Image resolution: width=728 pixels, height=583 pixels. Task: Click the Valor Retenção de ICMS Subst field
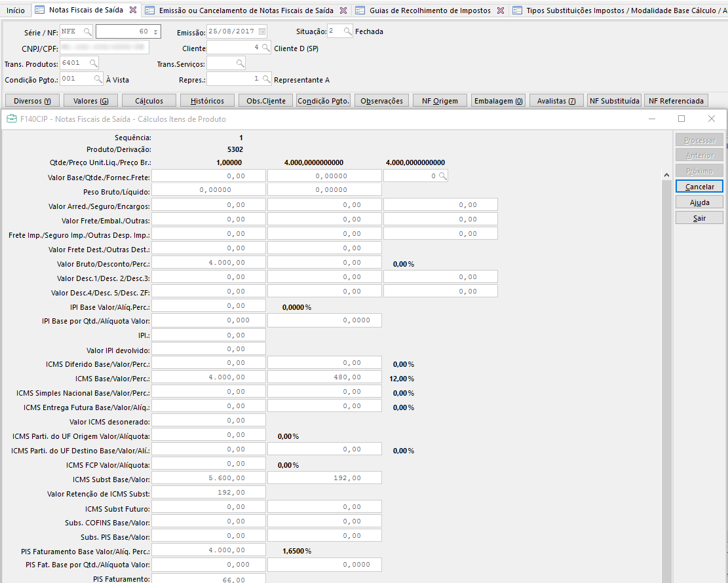208,492
